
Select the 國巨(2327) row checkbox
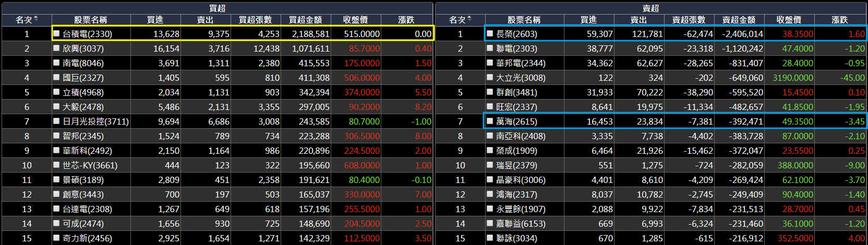(x=56, y=77)
